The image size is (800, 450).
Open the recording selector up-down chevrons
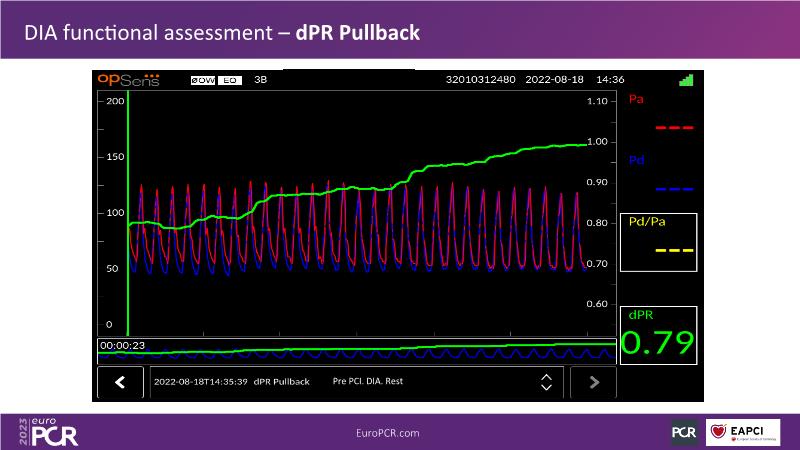[546, 382]
